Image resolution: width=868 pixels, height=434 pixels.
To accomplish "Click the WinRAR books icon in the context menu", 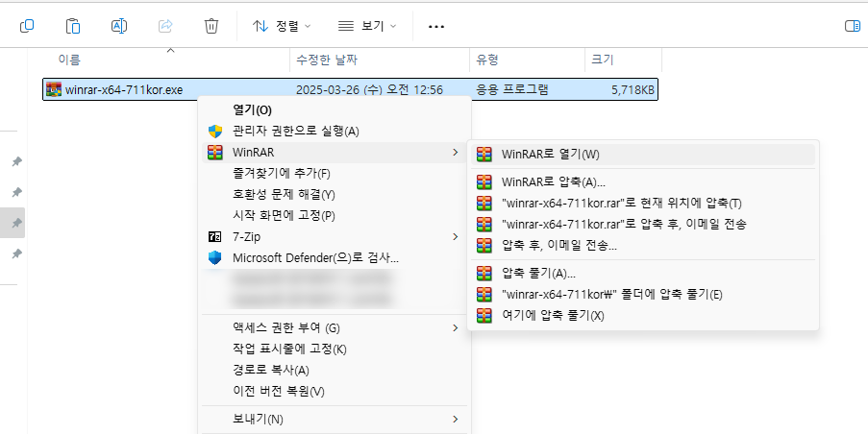I will pyautogui.click(x=214, y=152).
